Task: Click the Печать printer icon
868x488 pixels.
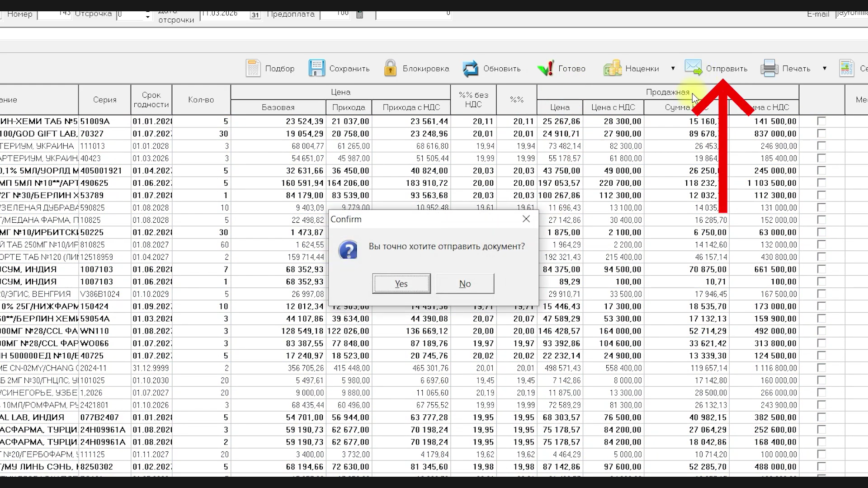Action: tap(769, 68)
